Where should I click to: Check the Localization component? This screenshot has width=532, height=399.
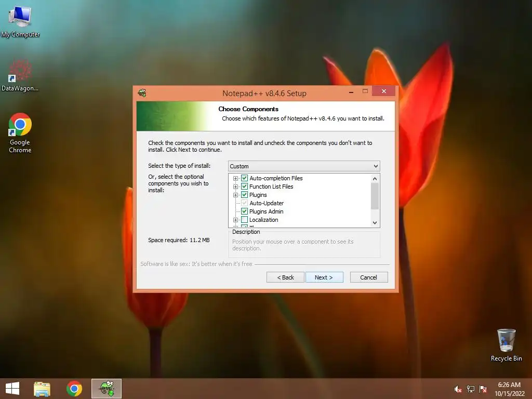(244, 220)
